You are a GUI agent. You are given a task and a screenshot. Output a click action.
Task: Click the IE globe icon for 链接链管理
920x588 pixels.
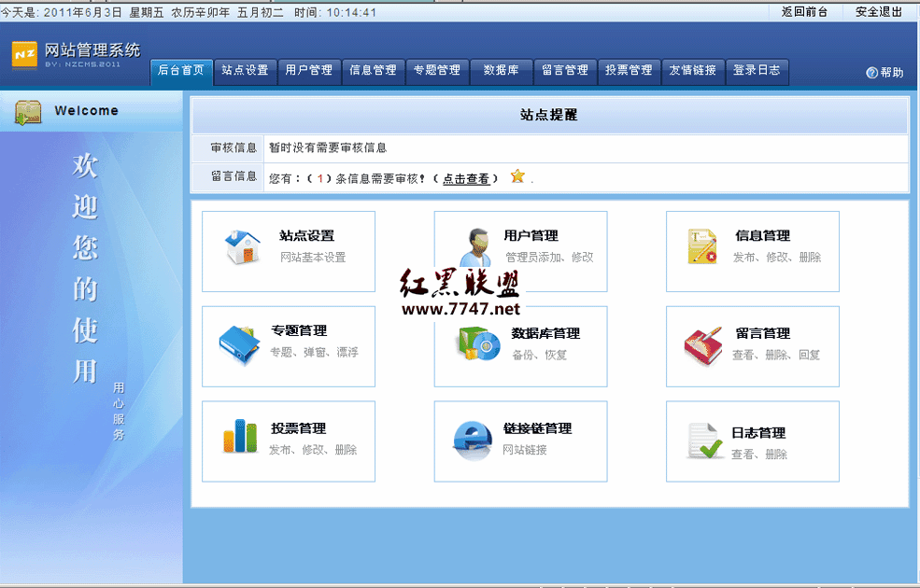coord(473,441)
